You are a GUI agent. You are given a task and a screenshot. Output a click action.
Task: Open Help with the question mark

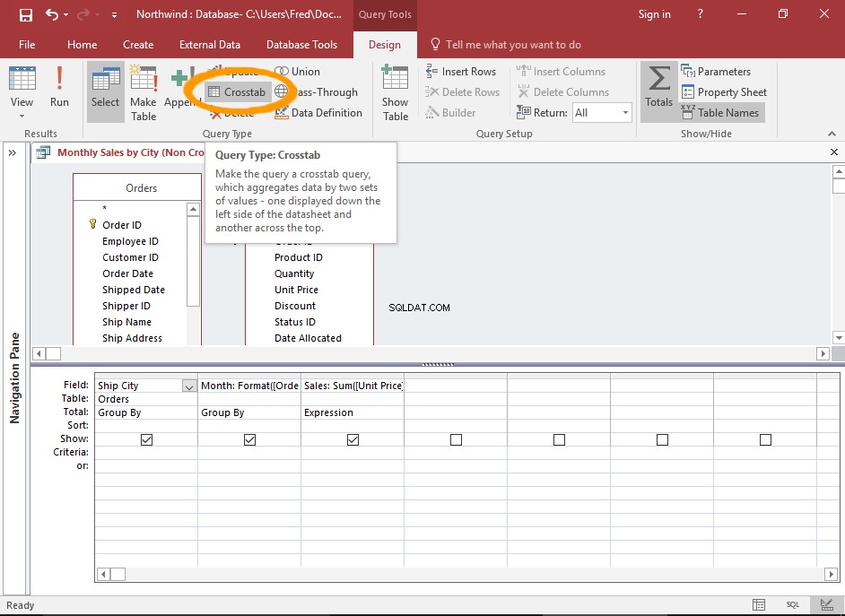click(700, 14)
